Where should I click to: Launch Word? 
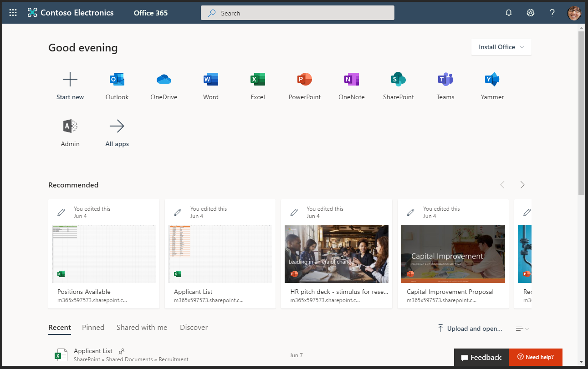click(x=211, y=80)
